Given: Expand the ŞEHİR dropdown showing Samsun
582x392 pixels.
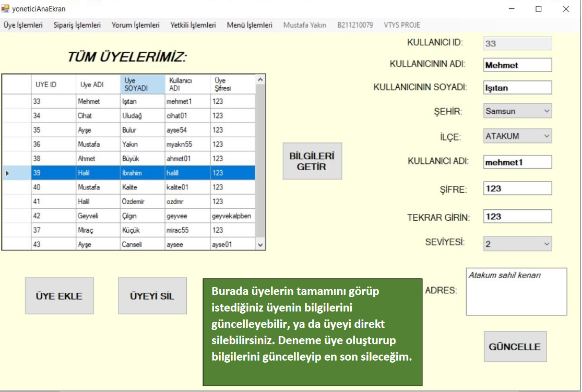Looking at the screenshot, I should [x=517, y=111].
